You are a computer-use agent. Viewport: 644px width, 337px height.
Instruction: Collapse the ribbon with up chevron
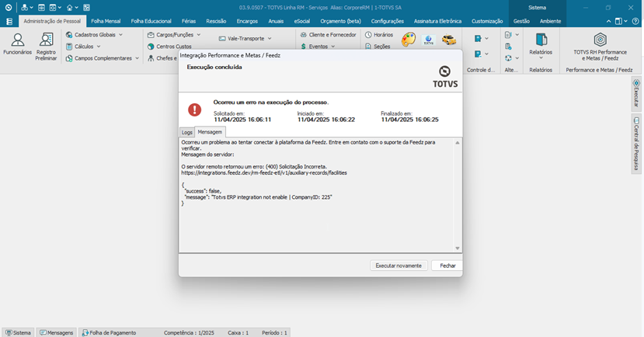click(609, 21)
